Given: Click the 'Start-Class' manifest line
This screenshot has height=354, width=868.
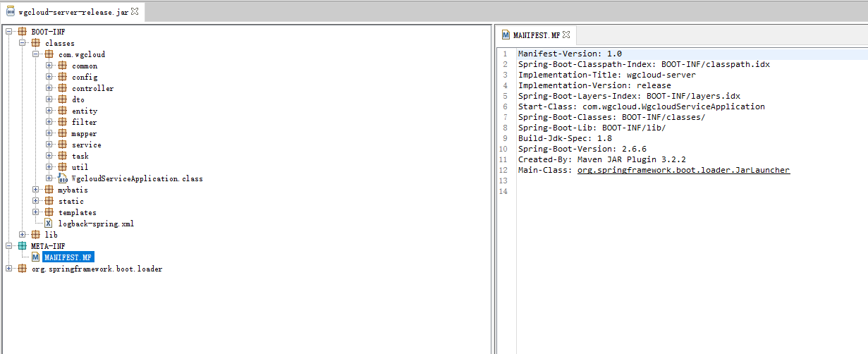Looking at the screenshot, I should pyautogui.click(x=641, y=106).
